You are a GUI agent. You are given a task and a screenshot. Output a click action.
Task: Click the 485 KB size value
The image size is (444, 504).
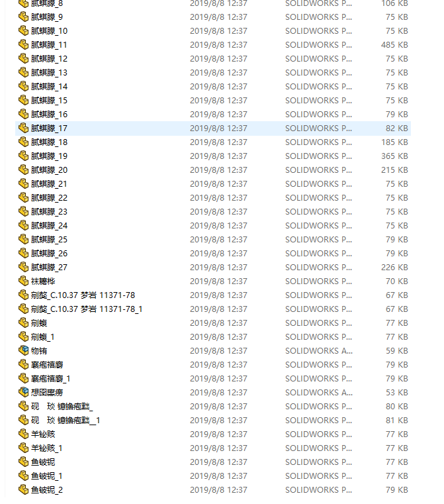click(x=394, y=44)
